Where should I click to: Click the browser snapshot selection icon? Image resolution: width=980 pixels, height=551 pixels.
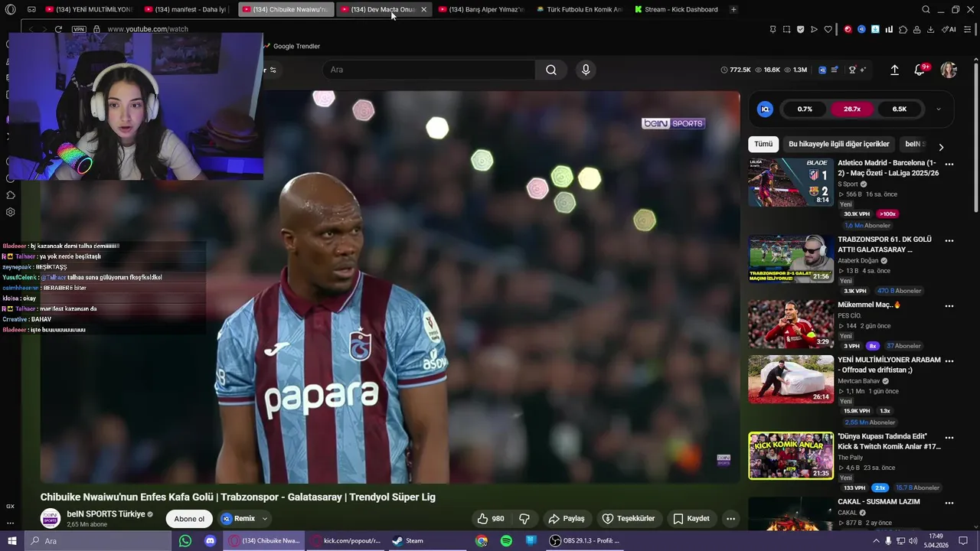[786, 29]
